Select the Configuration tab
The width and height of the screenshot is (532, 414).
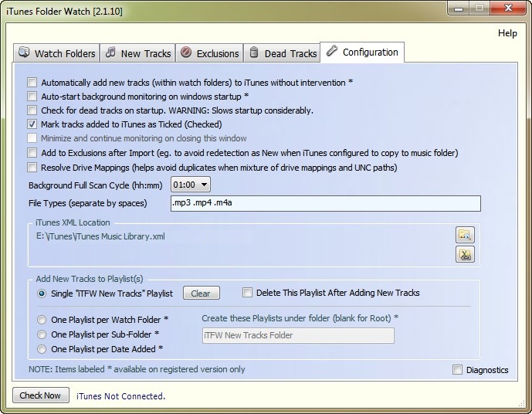pos(362,53)
